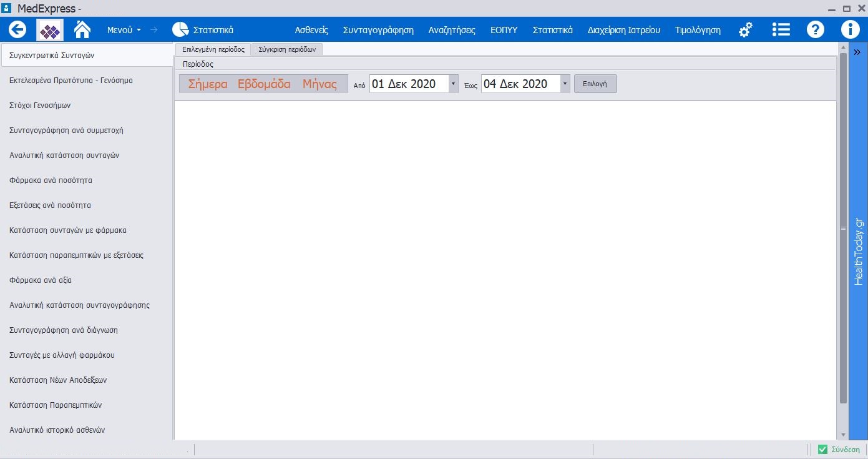This screenshot has width=868, height=459.
Task: Open the Μενού dropdown
Action: pyautogui.click(x=124, y=30)
